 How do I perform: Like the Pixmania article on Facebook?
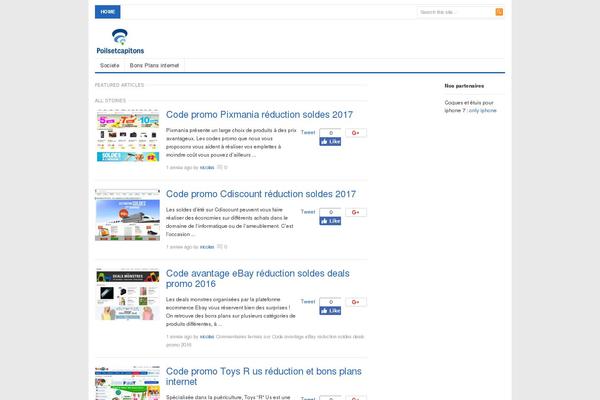click(330, 142)
